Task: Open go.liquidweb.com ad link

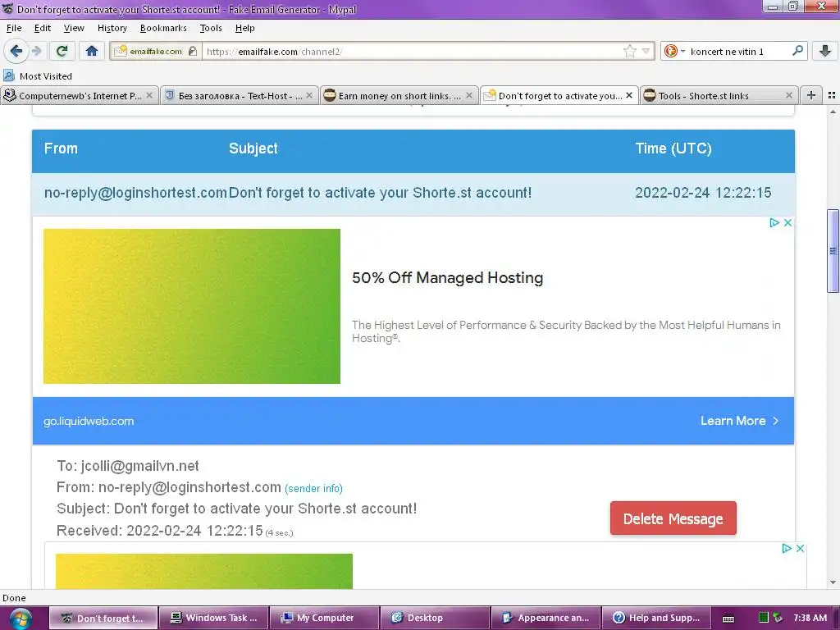Action: tap(89, 421)
